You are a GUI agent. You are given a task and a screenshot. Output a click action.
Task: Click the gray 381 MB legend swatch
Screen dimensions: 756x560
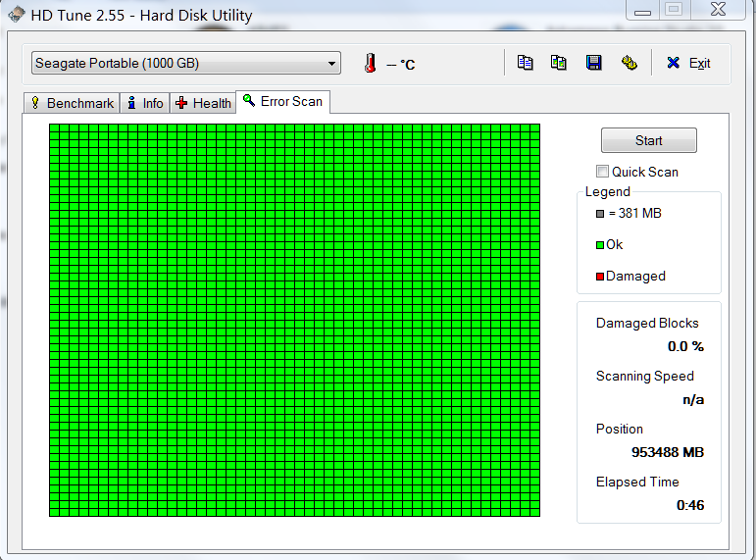pos(600,214)
